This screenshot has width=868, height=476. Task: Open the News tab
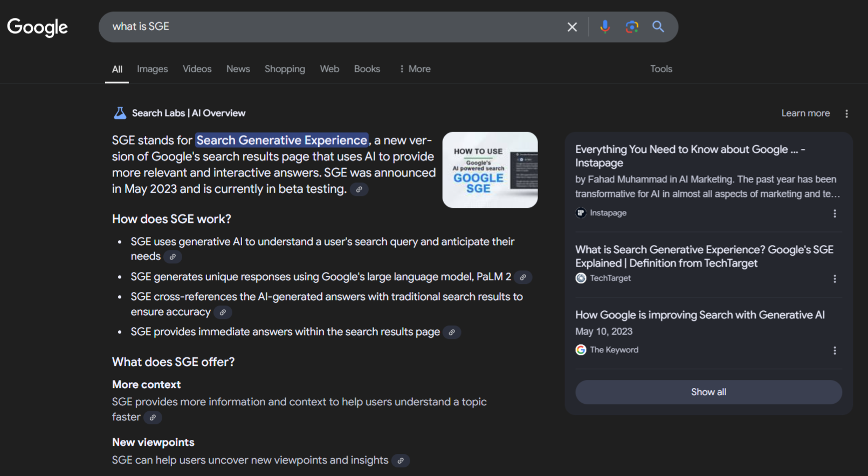[238, 69]
